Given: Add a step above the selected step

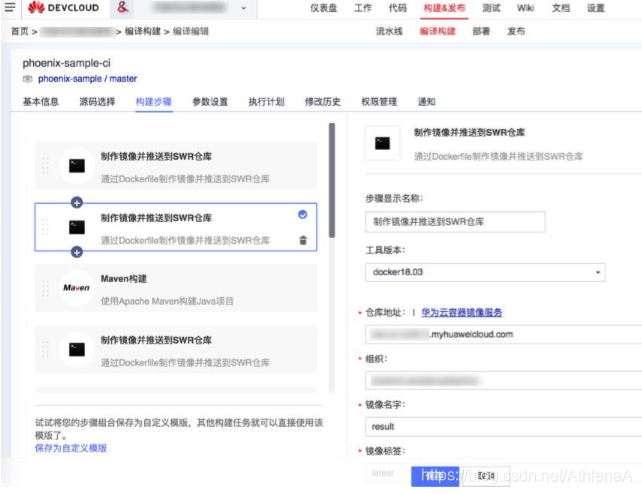Looking at the screenshot, I should (77, 203).
